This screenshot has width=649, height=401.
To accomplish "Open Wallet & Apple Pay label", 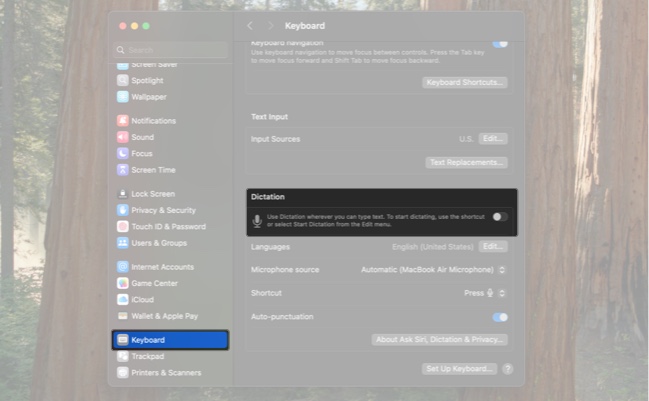I will click(x=165, y=316).
